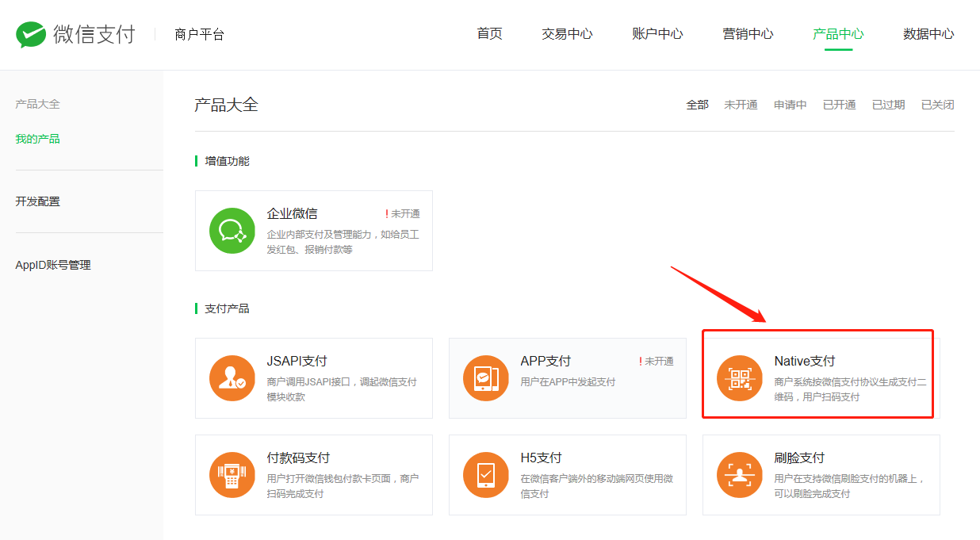Click the 增值功能 section heading

[228, 161]
